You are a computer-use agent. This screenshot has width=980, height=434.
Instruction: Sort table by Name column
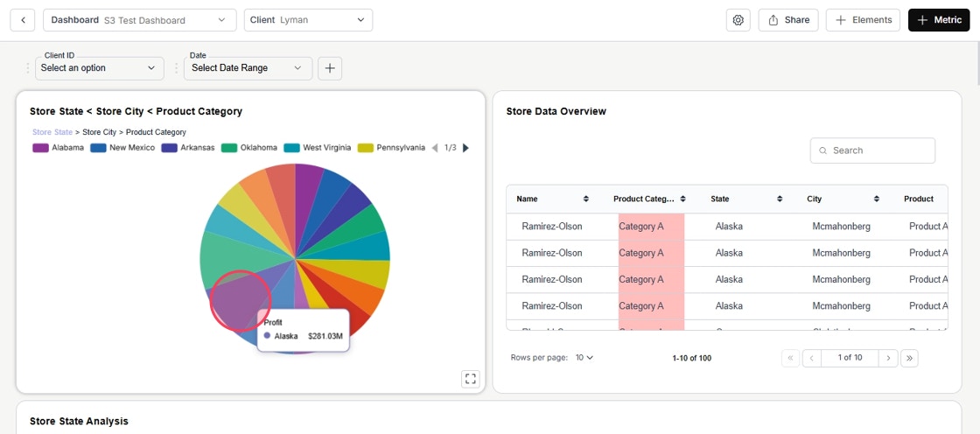(585, 199)
